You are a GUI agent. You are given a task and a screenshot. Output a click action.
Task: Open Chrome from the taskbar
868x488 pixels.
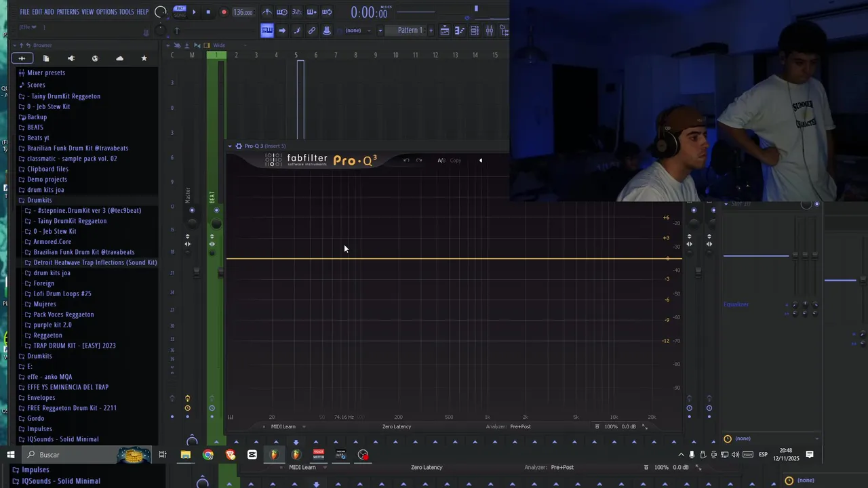pos(208,455)
